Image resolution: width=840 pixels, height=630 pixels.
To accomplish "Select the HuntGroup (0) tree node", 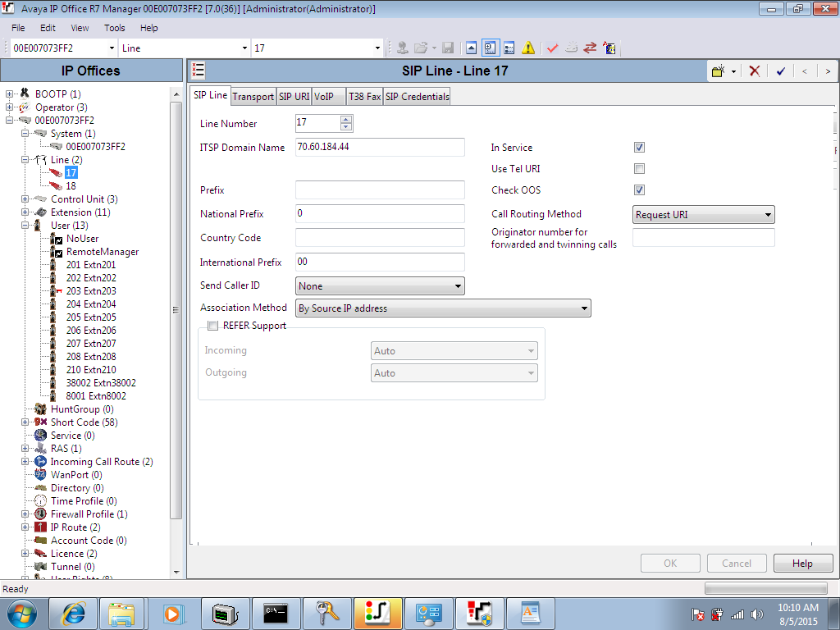I will pos(82,409).
